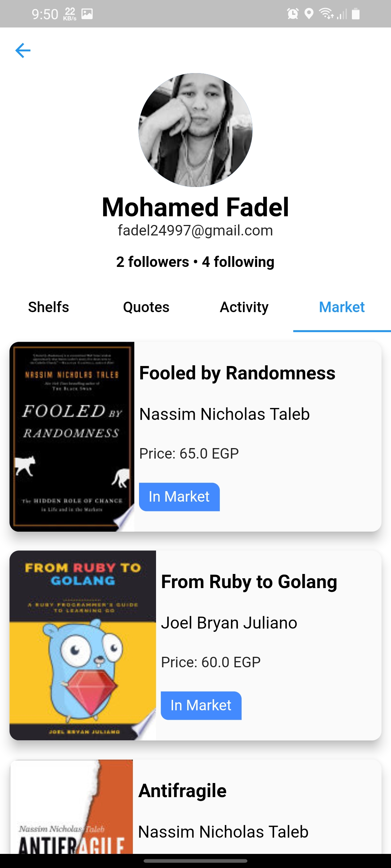Switch to the Quotes tab
Viewport: 391px width, 868px height.
tap(146, 307)
